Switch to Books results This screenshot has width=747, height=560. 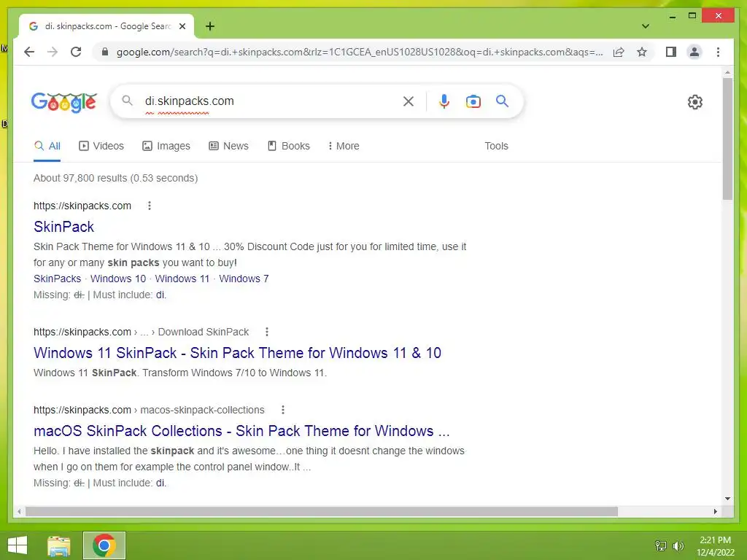289,146
